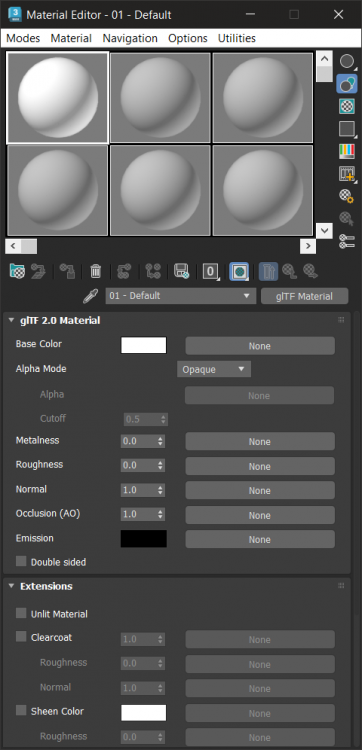
Task: Open the Alpha Mode Opaque dropdown
Action: click(x=214, y=369)
